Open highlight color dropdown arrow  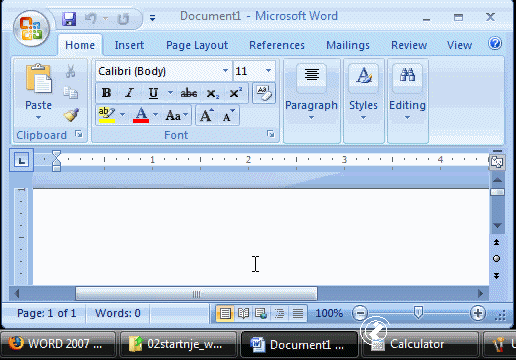coord(122,115)
